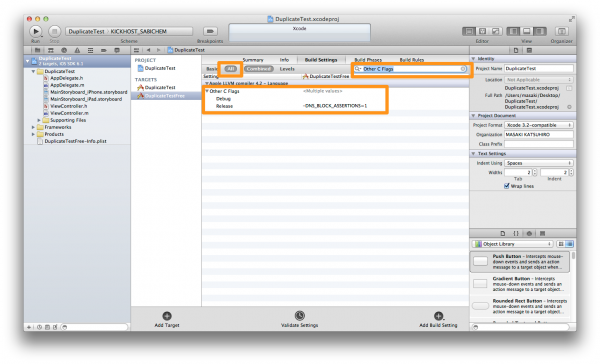
Task: Open the project navigator folder icon
Action: click(x=38, y=50)
